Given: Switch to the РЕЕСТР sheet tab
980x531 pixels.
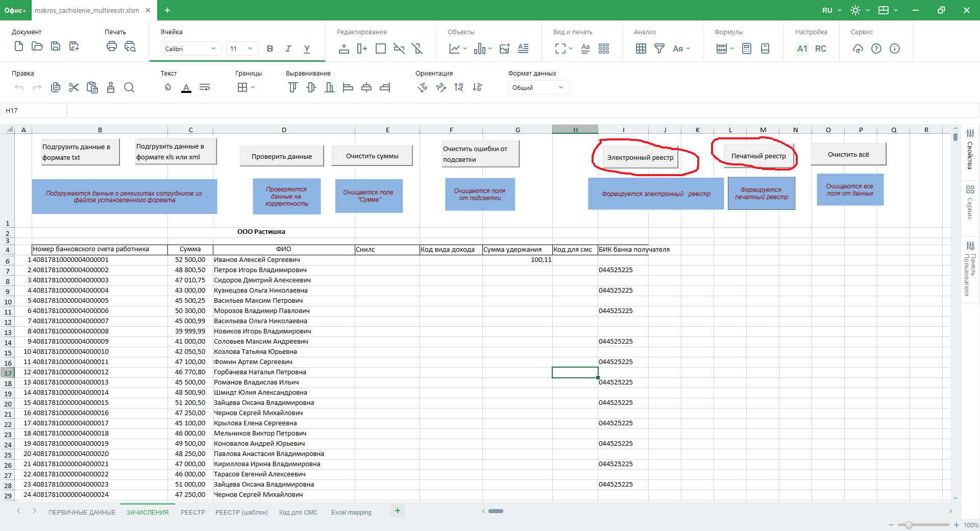Looking at the screenshot, I should [x=193, y=512].
